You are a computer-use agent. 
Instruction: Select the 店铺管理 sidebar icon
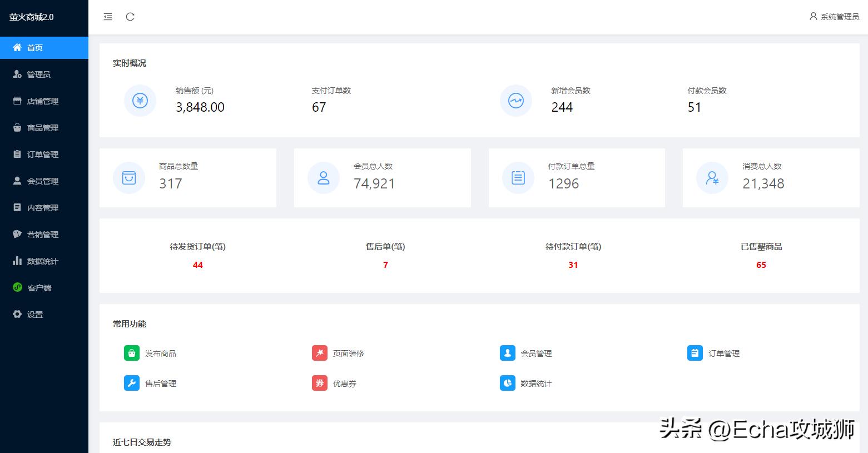[x=17, y=101]
